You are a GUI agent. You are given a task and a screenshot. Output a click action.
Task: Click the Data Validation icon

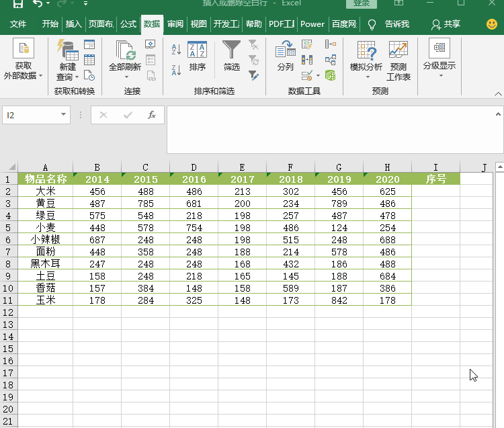pos(307,75)
